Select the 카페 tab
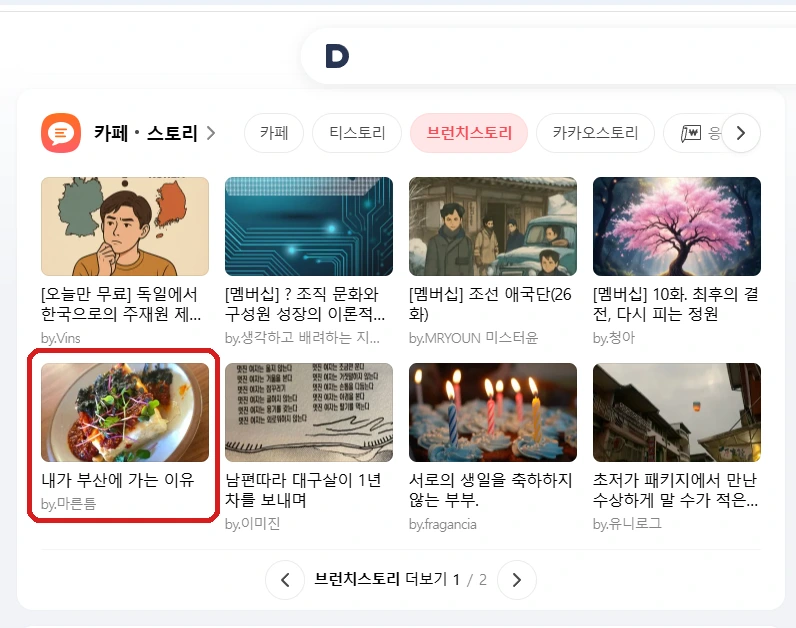This screenshot has width=796, height=628. (x=274, y=133)
